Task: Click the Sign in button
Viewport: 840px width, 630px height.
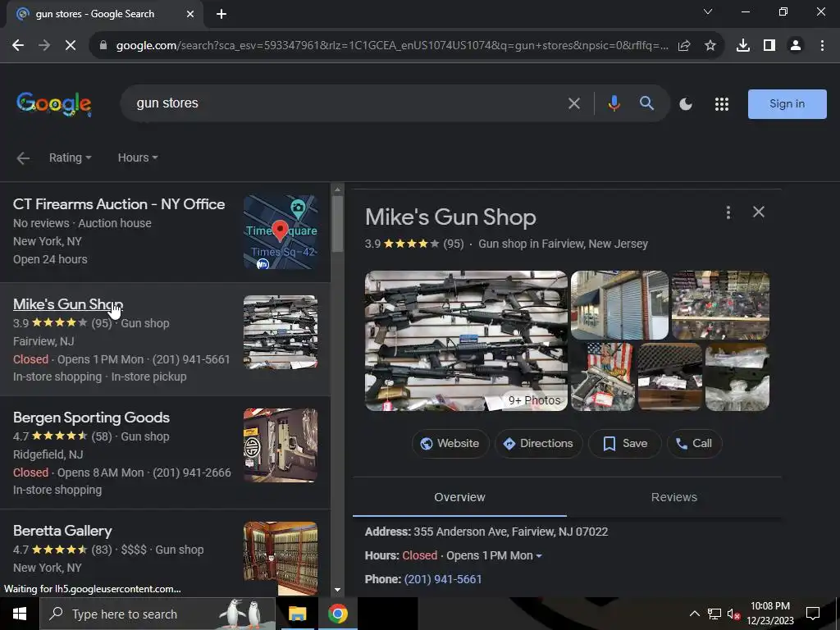Action: pyautogui.click(x=787, y=104)
